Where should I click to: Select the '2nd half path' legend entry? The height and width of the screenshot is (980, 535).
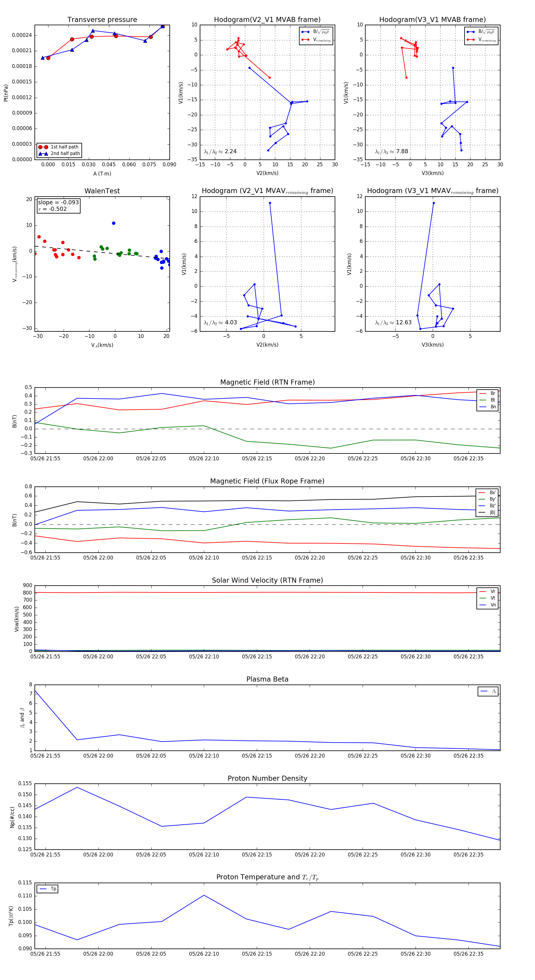pos(59,154)
